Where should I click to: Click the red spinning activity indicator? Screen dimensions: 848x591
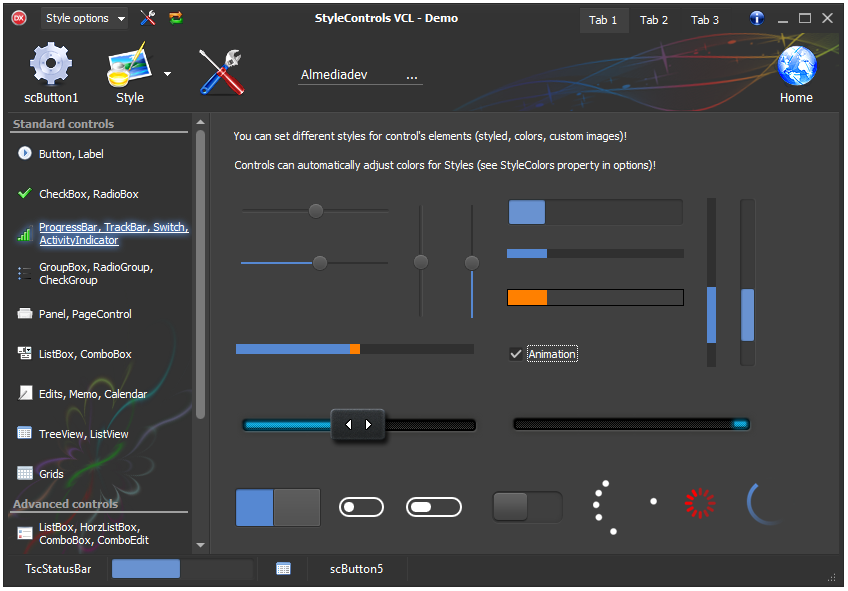click(x=700, y=503)
